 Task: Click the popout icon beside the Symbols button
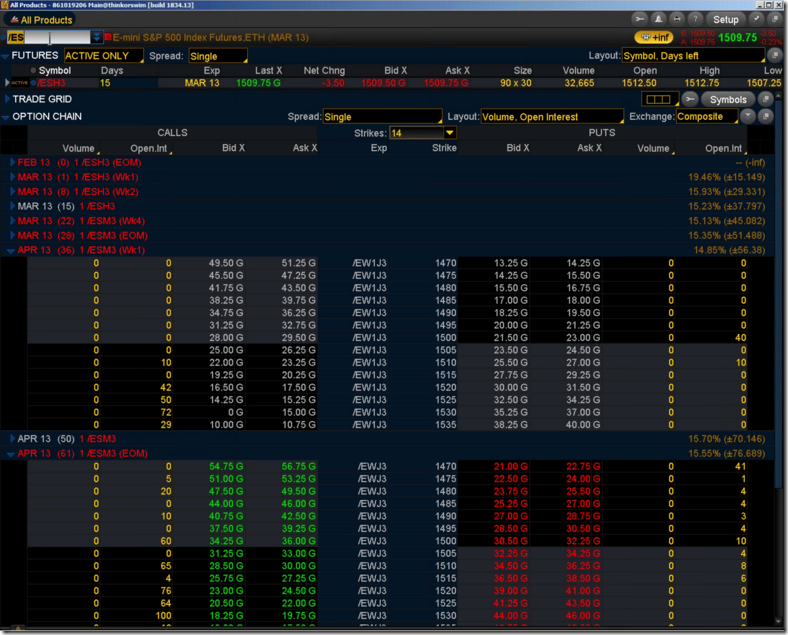(x=765, y=99)
